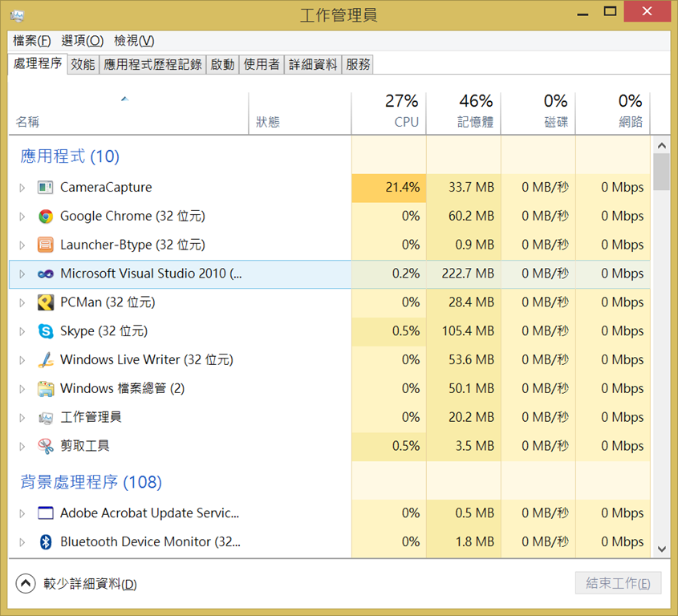The image size is (678, 616).
Task: Minimize the 工作管理員 window
Action: click(x=583, y=13)
